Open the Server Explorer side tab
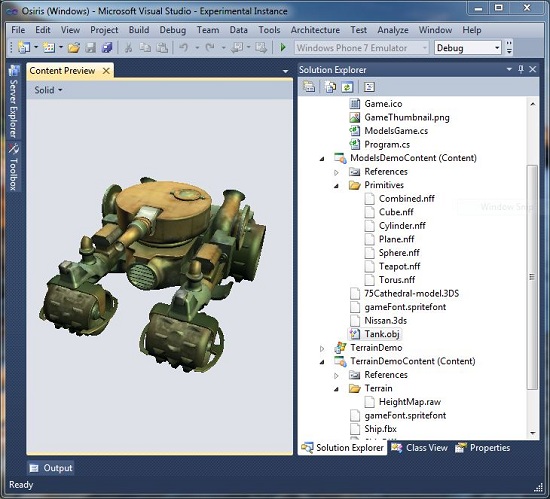 (13, 102)
